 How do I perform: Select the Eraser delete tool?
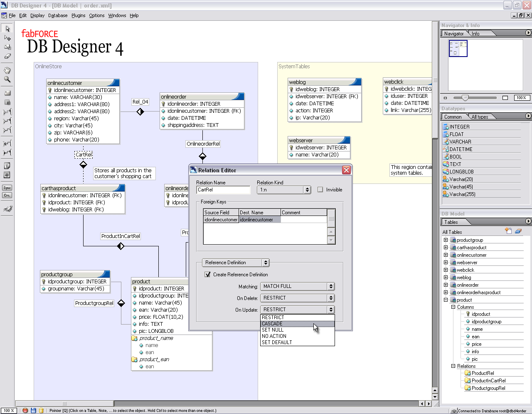(7, 56)
